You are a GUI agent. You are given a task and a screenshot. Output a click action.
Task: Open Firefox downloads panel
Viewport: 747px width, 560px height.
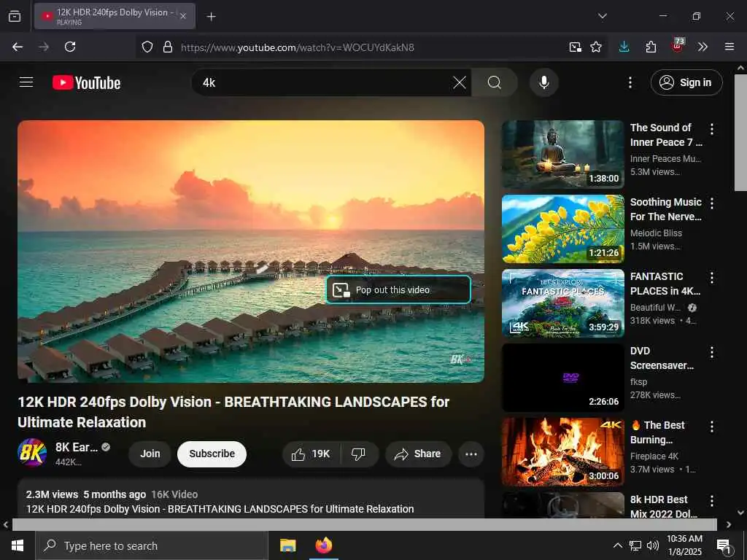click(x=624, y=47)
